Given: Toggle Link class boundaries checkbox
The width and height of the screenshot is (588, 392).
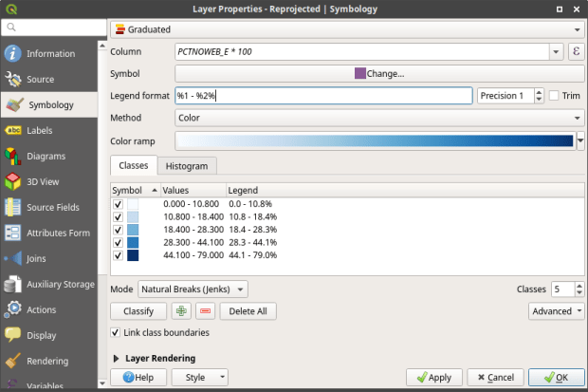Looking at the screenshot, I should [115, 332].
